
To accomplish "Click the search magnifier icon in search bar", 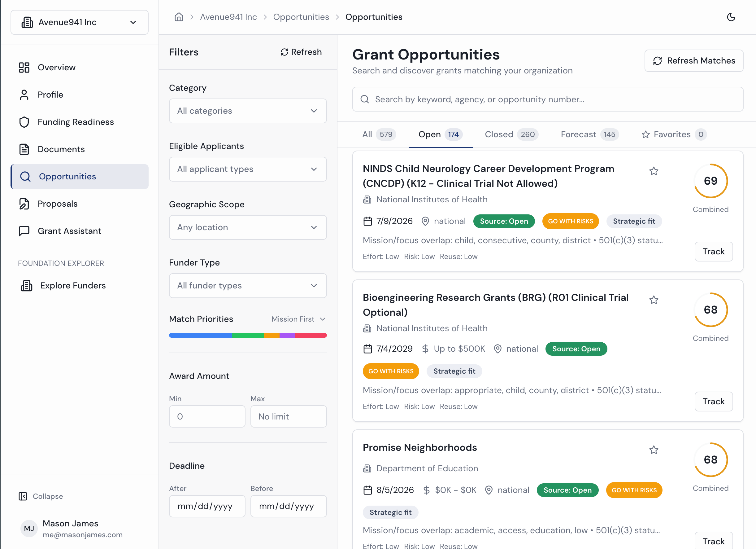I will (x=365, y=99).
